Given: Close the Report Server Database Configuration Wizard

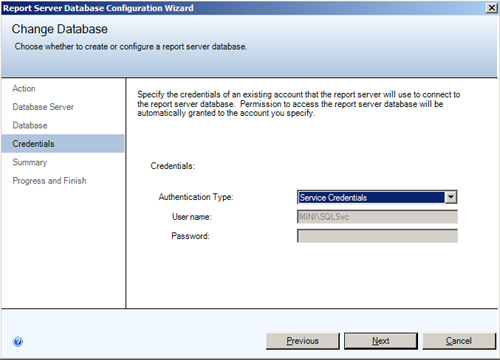Looking at the screenshot, I should coord(492,8).
